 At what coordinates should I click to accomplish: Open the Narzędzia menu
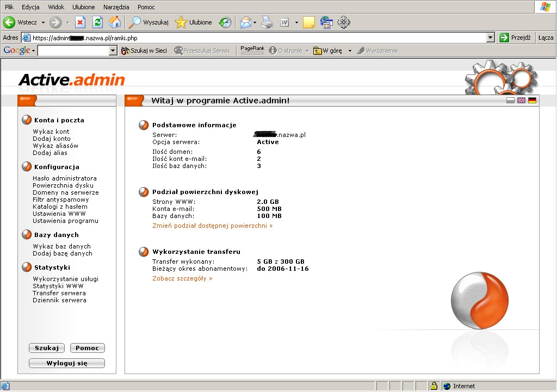pyautogui.click(x=116, y=7)
